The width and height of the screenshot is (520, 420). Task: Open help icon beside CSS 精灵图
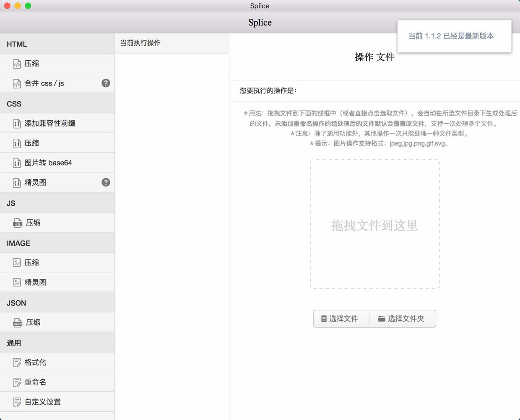click(106, 182)
